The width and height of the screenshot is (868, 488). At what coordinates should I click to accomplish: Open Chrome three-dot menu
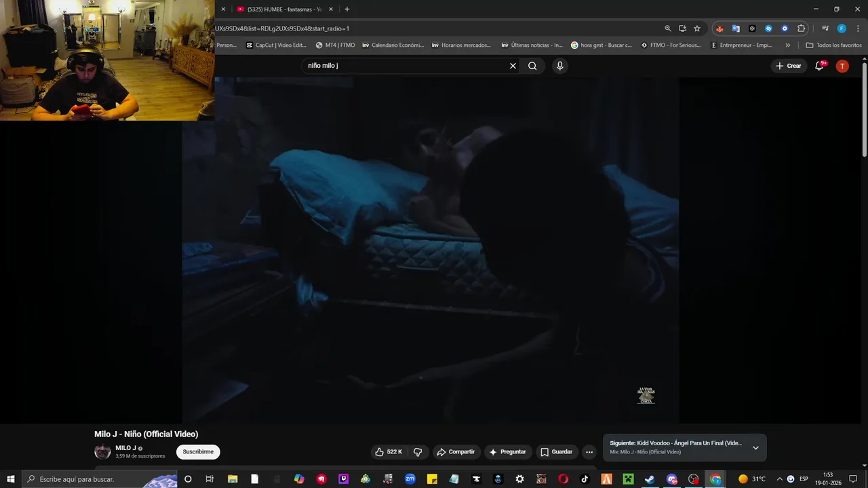(x=857, y=28)
